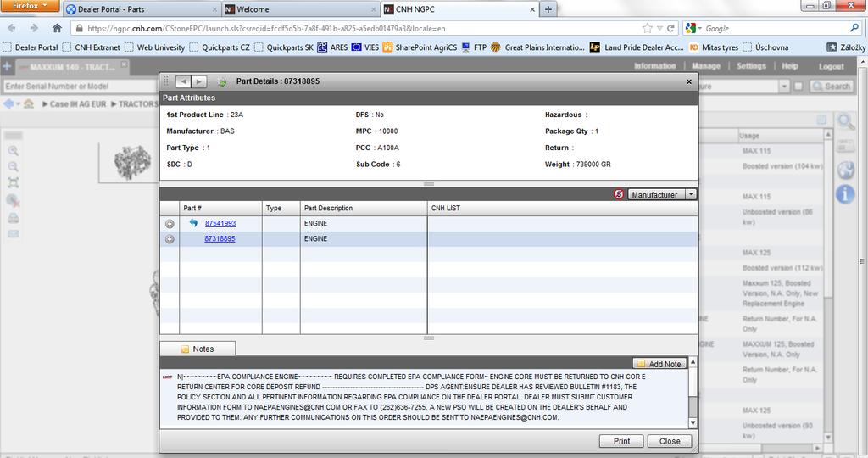The width and height of the screenshot is (868, 458).
Task: Select the Notes tab
Action: pyautogui.click(x=198, y=349)
